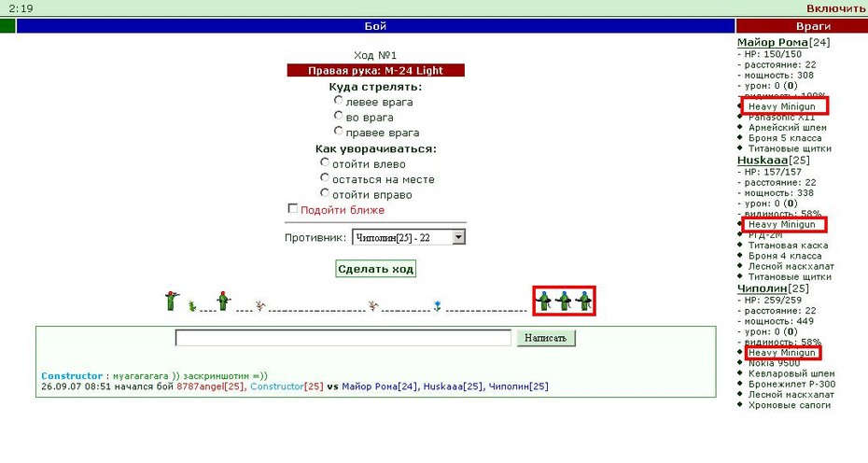
Task: Tick the 'Подойти ближе' checkbox
Action: [x=293, y=209]
